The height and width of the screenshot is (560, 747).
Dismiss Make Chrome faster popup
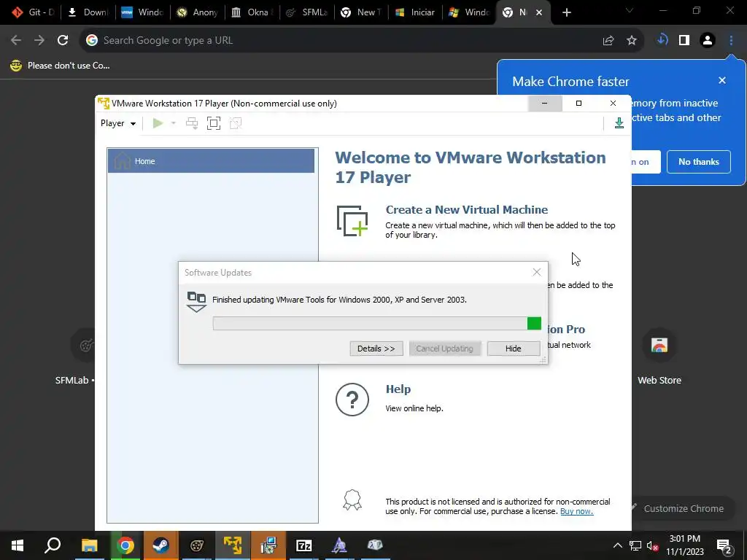(x=722, y=80)
